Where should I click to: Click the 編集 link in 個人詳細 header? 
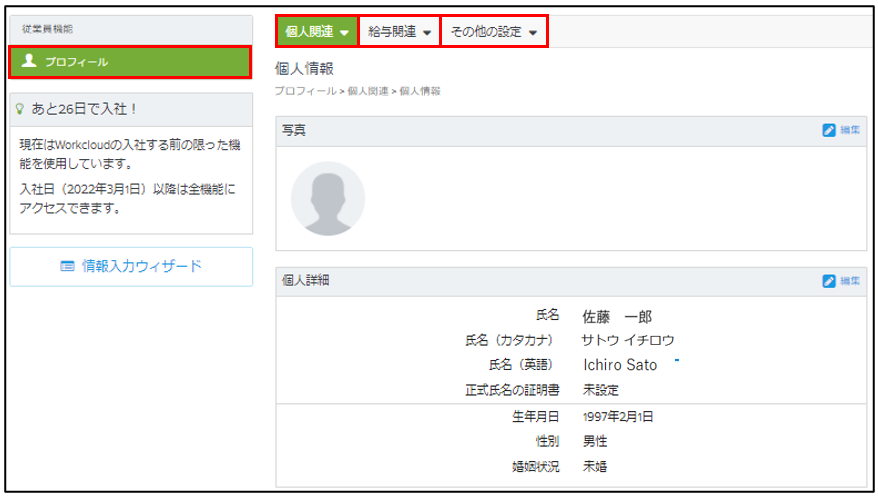[849, 281]
